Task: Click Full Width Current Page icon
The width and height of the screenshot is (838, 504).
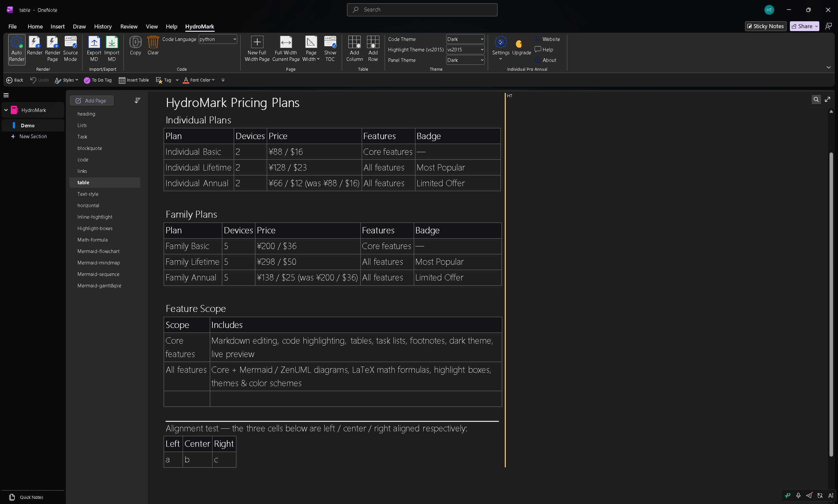Action: pyautogui.click(x=286, y=49)
